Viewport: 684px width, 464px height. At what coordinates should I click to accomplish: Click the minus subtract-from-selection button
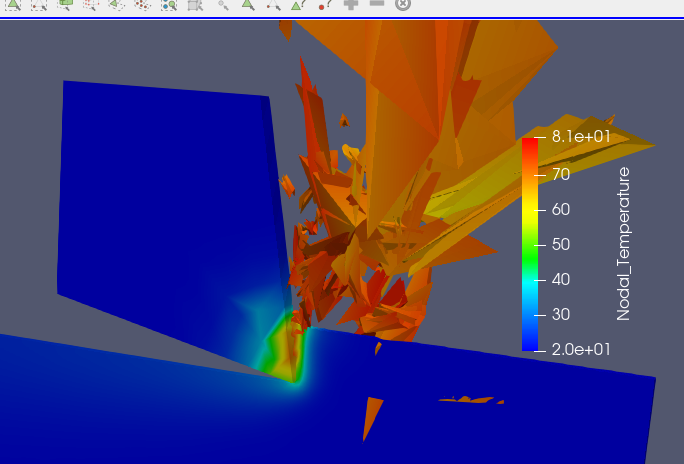click(377, 3)
